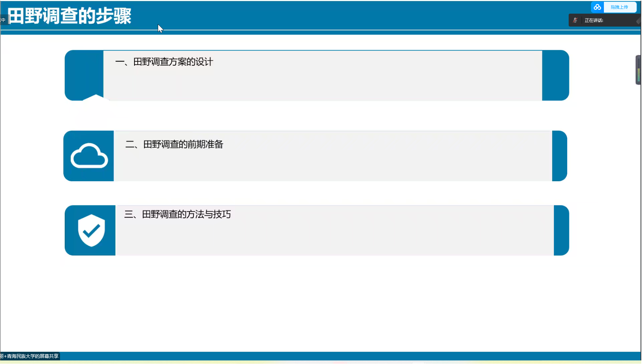Click the blue end cap of the first banner
The height and width of the screenshot is (364, 642).
coord(555,75)
